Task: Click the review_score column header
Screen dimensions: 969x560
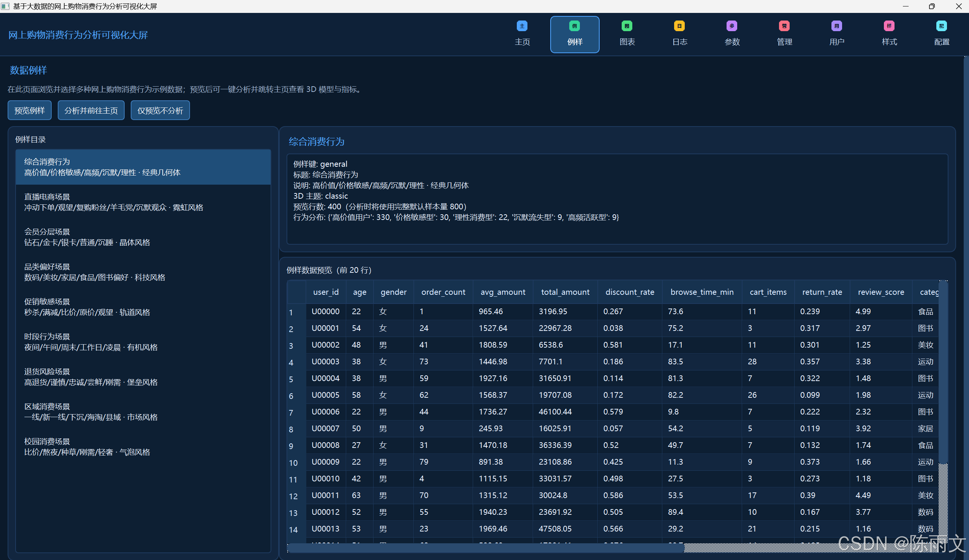Action: click(x=881, y=292)
